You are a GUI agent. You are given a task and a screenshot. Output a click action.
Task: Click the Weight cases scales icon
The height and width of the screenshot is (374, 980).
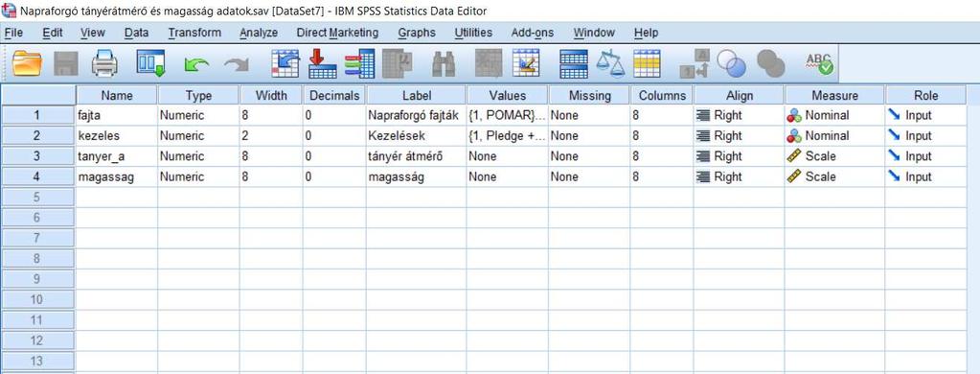[610, 63]
